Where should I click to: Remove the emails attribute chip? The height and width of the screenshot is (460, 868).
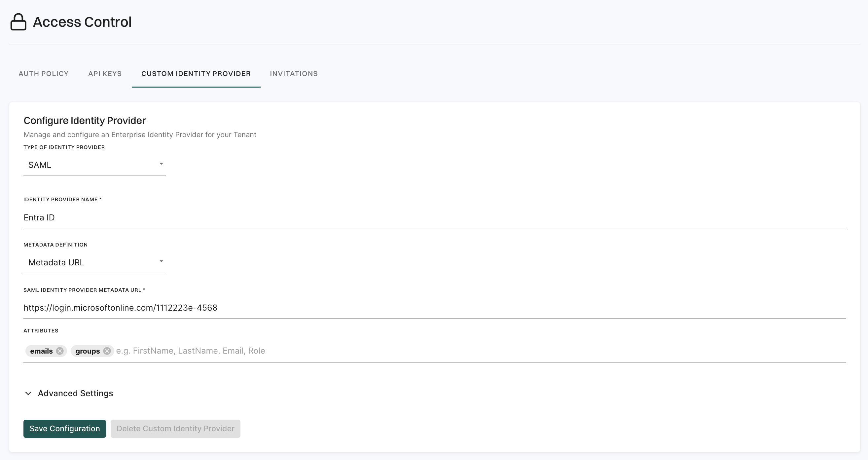click(60, 351)
